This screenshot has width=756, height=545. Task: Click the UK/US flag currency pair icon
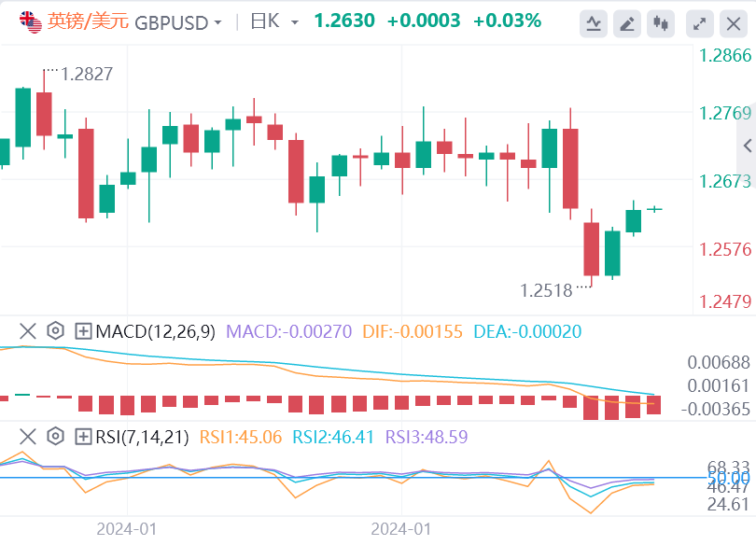(x=31, y=22)
